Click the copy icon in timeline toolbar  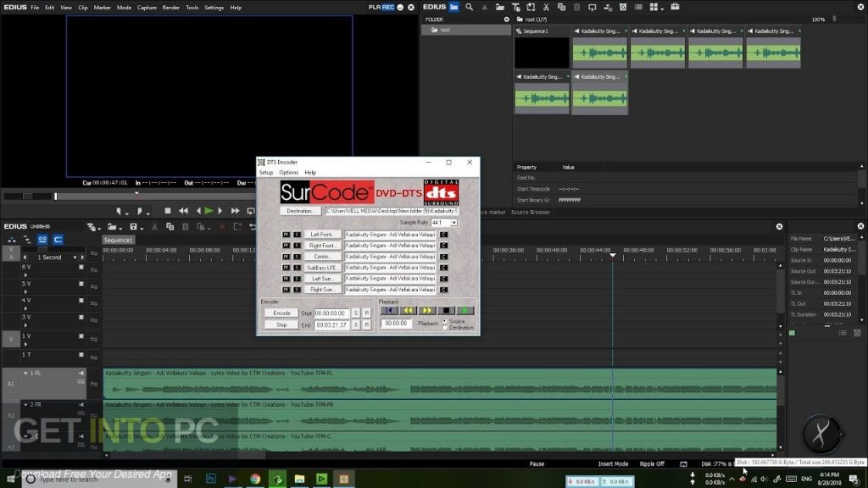coord(170,227)
